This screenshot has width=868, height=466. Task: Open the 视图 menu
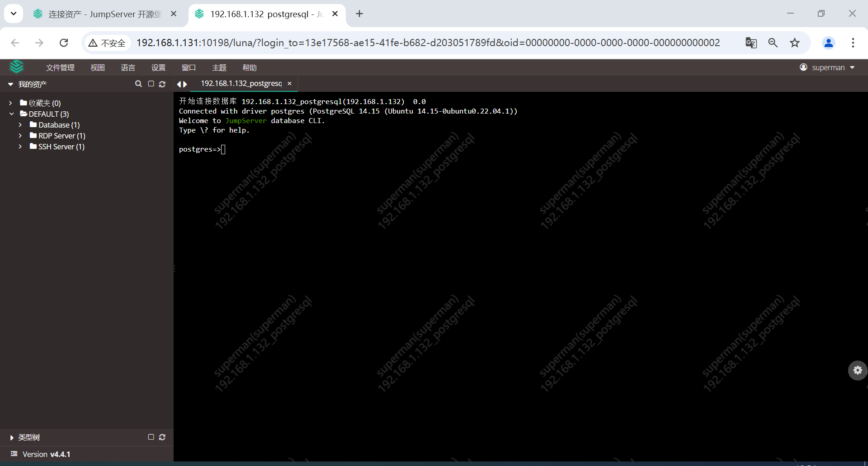point(98,67)
